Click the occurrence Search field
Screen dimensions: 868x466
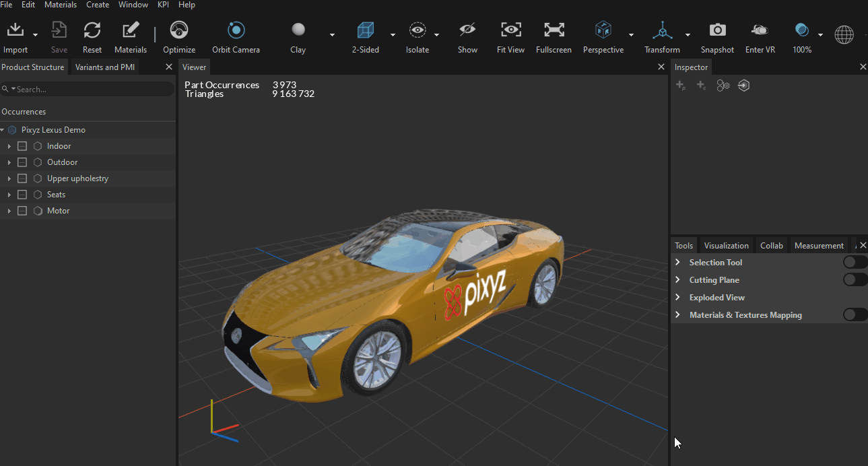(x=88, y=89)
